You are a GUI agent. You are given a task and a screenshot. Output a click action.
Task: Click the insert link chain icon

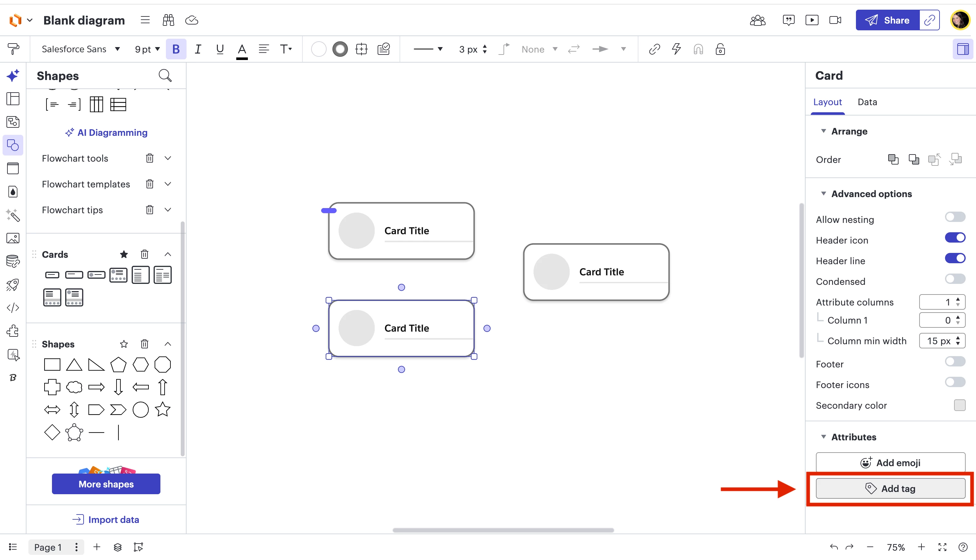tap(655, 49)
